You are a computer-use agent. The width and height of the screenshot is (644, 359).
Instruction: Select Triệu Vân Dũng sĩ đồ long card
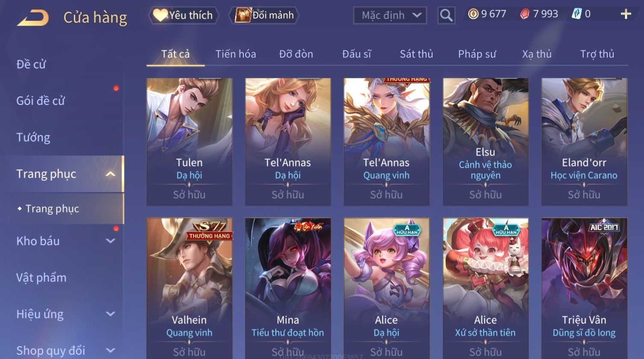coord(584,288)
